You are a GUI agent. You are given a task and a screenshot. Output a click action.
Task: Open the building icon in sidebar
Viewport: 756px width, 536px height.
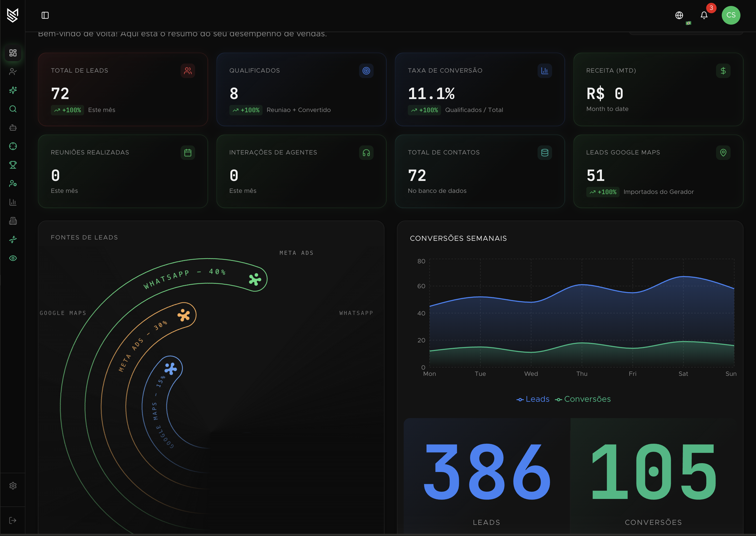13,221
